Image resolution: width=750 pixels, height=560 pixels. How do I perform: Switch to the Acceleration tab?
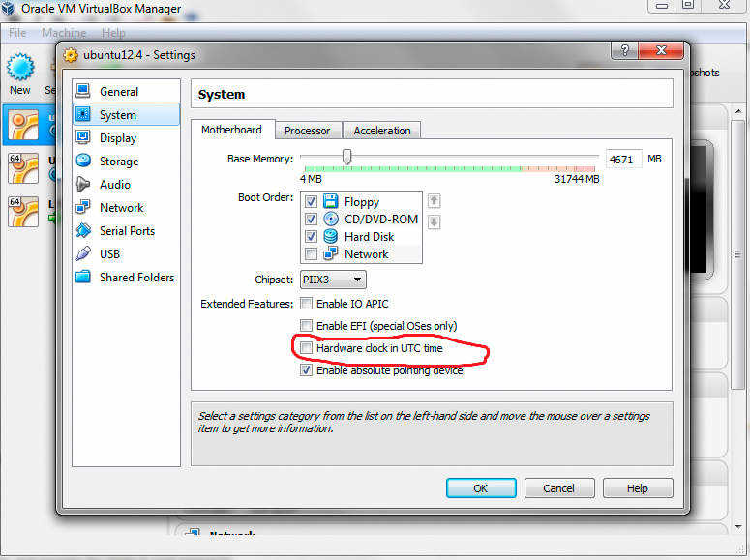381,130
